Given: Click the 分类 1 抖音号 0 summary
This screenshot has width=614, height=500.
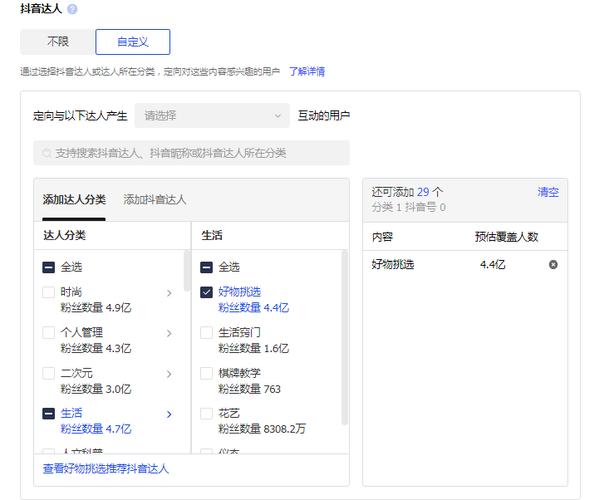Looking at the screenshot, I should click(408, 207).
